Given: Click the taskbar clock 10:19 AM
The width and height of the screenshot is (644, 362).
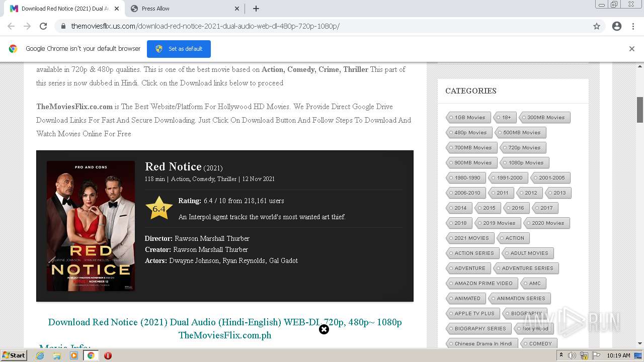Looking at the screenshot, I should [x=618, y=355].
